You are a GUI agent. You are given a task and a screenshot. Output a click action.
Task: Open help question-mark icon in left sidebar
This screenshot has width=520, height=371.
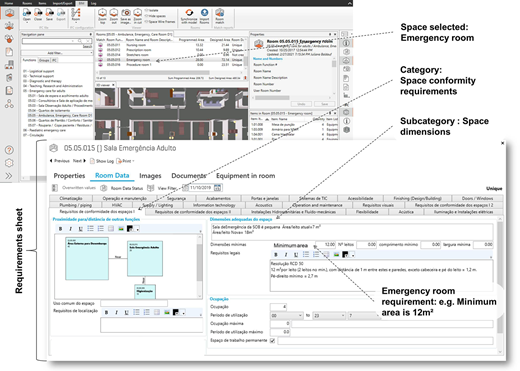point(9,150)
